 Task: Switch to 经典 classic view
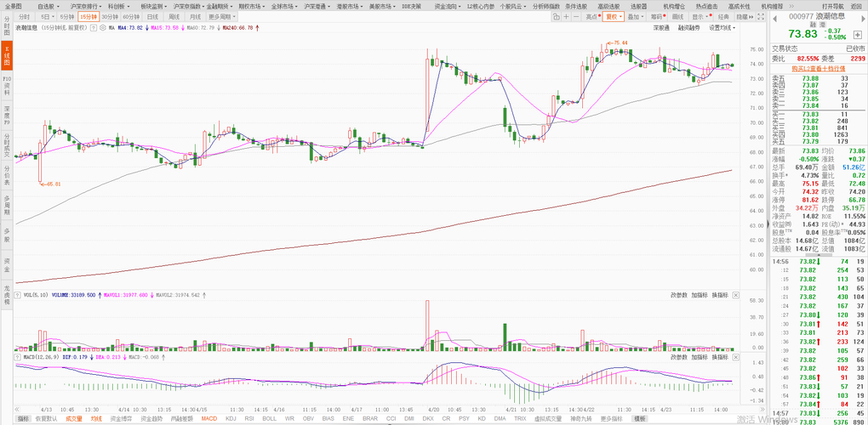(723, 17)
